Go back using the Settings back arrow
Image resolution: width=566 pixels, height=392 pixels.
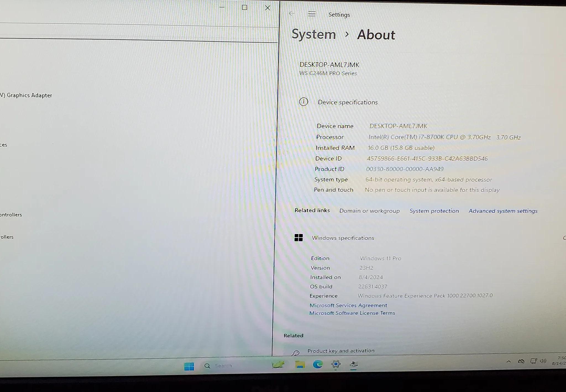click(292, 14)
